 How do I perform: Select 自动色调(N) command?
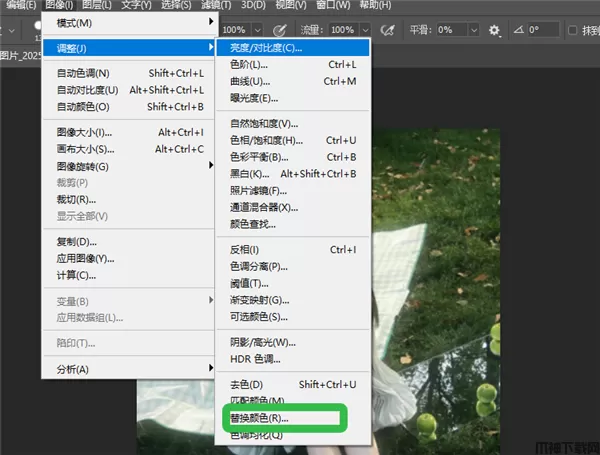(83, 73)
